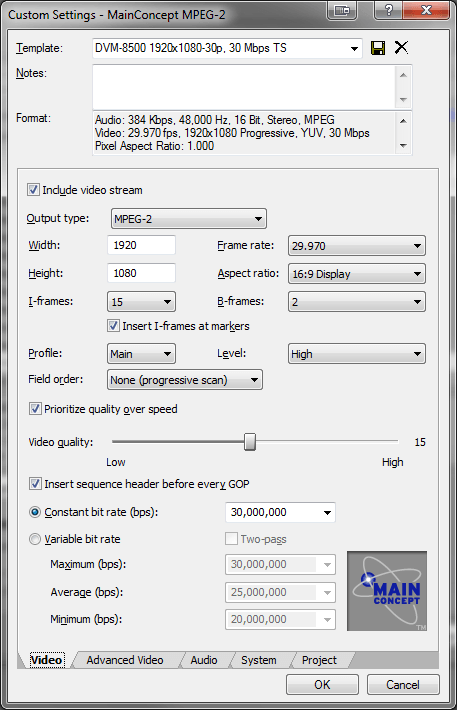
Task: Click the Video quality slider handle
Action: click(250, 442)
